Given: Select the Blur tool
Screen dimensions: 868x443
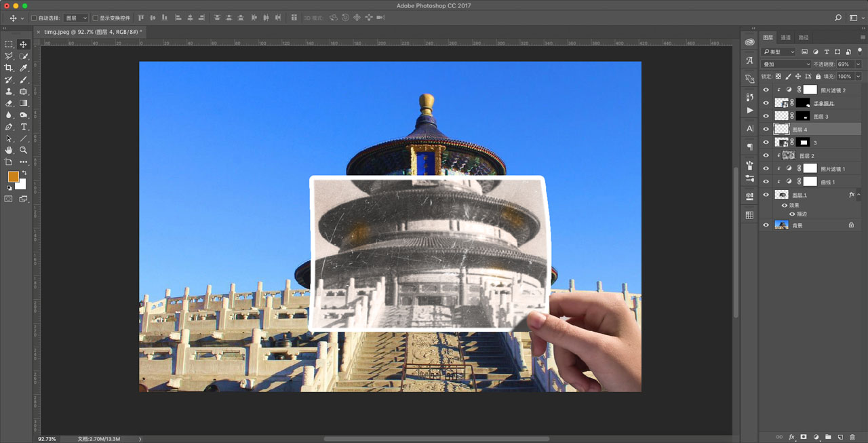Looking at the screenshot, I should 9,115.
